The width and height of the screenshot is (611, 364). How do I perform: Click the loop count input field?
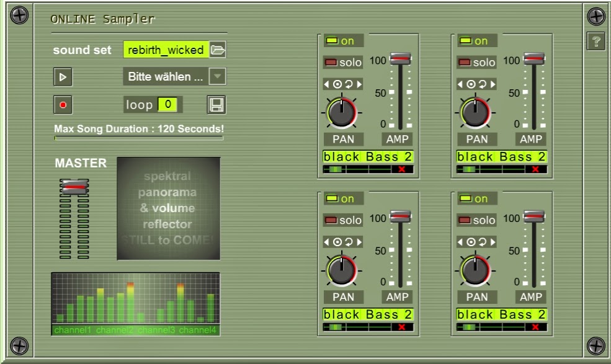(168, 105)
